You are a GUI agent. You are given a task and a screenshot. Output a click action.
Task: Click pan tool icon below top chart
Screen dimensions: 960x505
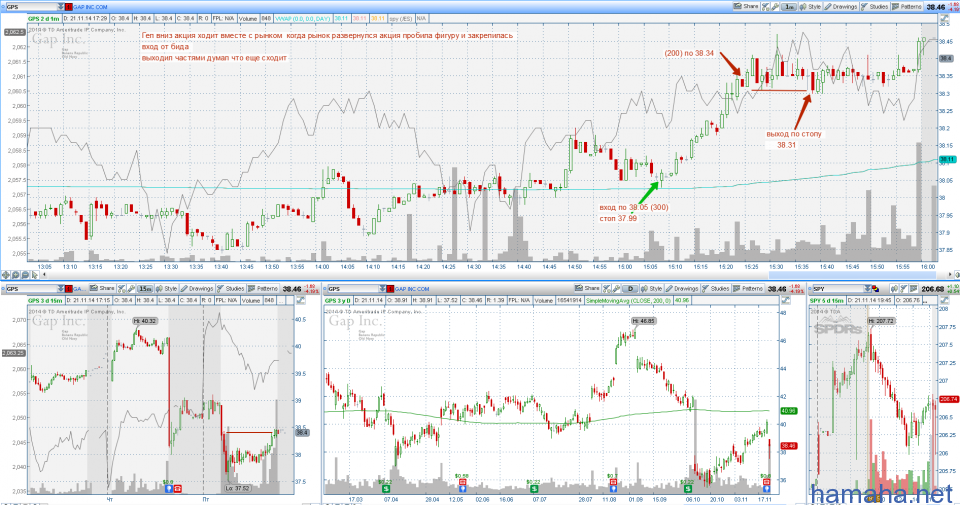point(6,275)
